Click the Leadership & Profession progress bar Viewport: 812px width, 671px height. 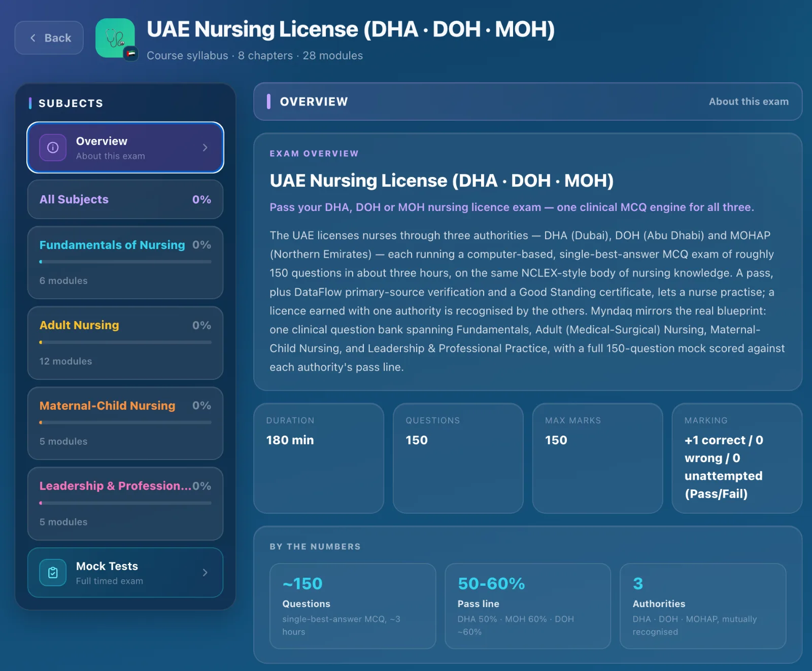pos(125,503)
